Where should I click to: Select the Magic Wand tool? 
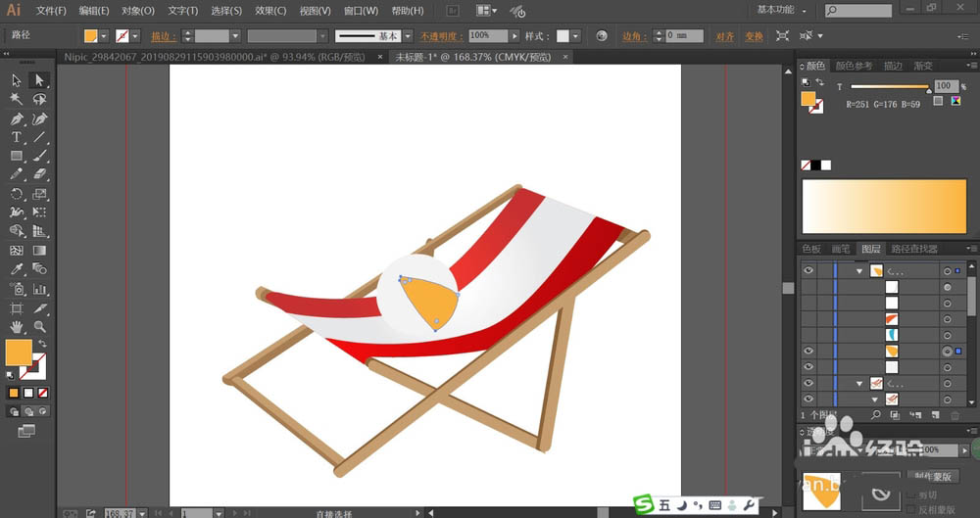(17, 99)
